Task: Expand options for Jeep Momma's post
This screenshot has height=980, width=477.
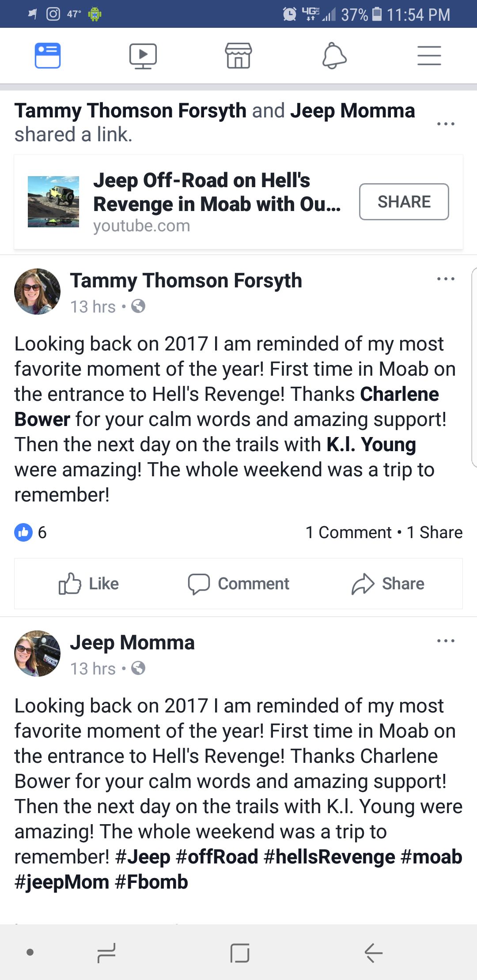Action: [445, 641]
